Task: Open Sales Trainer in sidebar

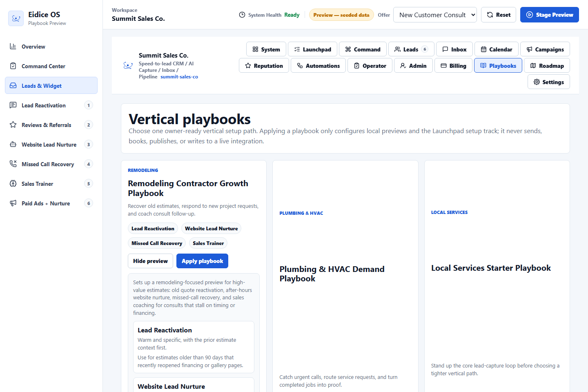Action: coord(51,183)
